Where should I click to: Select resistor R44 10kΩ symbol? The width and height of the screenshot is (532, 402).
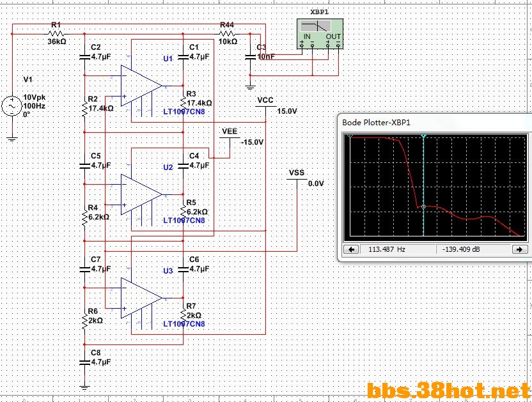226,34
